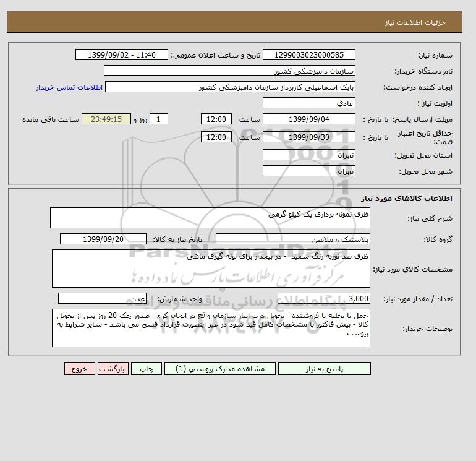Click the request creator field 'بابک اسماعیلی'

point(230,87)
